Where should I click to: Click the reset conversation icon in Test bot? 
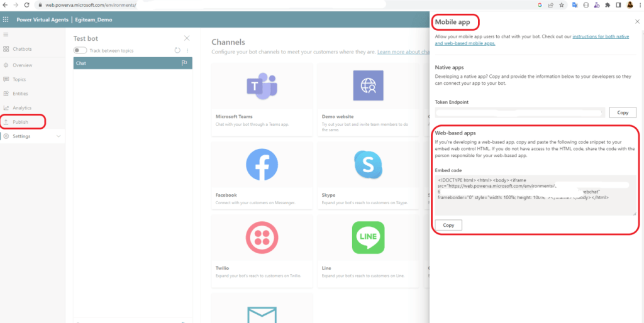point(177,50)
